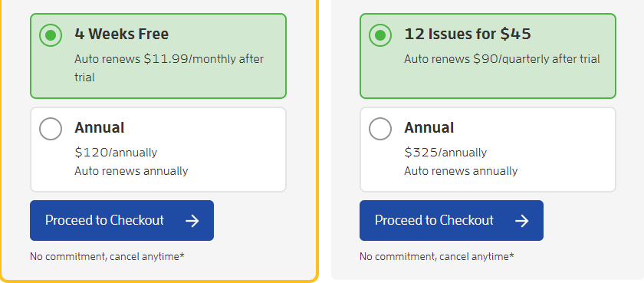This screenshot has height=283, width=644.
Task: Select the 4 Weeks Free radio button
Action: [x=51, y=35]
